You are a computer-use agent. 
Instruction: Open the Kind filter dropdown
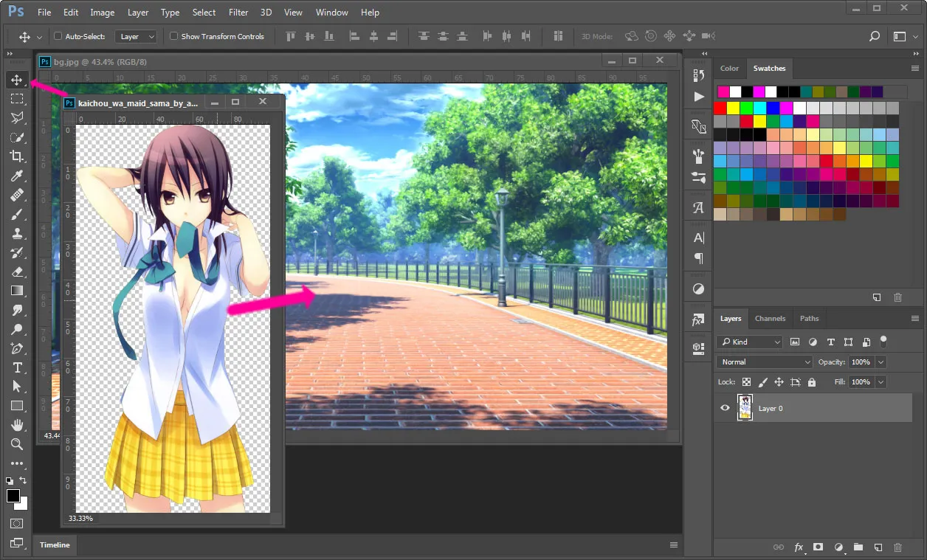tap(749, 342)
